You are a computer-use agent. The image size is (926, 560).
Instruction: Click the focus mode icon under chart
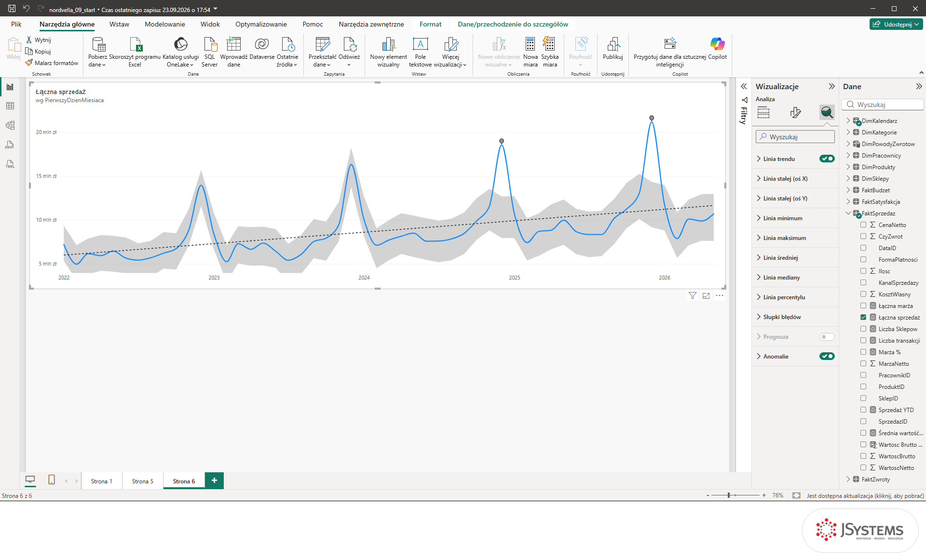(x=706, y=296)
